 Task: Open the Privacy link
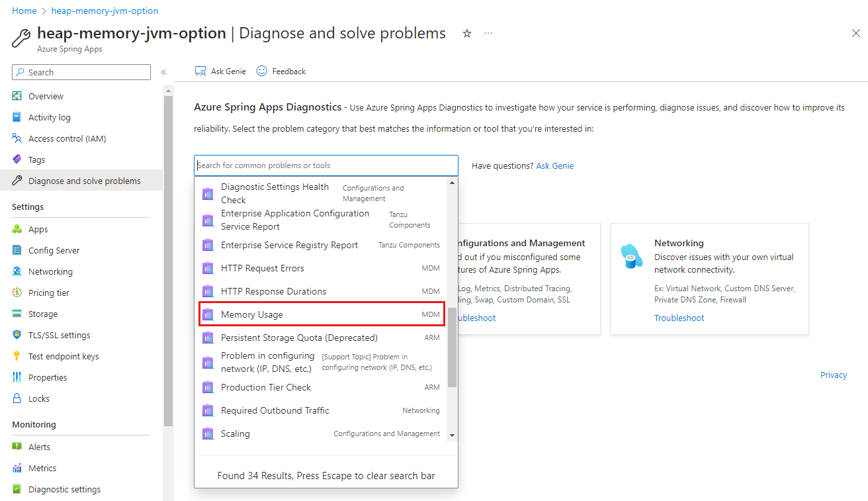click(x=834, y=375)
